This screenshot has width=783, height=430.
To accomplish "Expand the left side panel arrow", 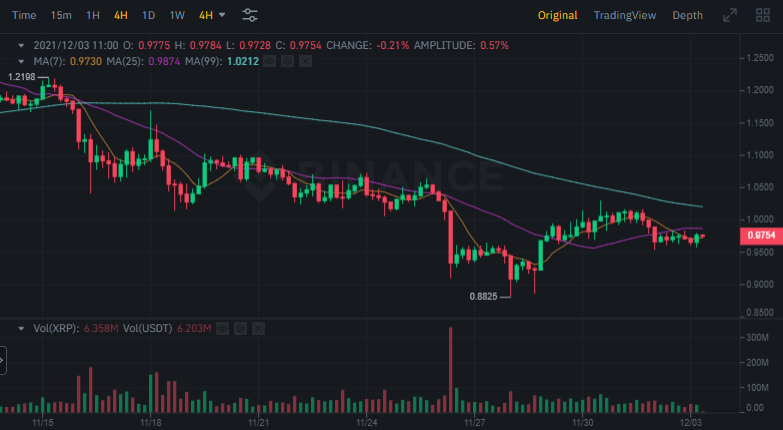I will click(x=3, y=360).
